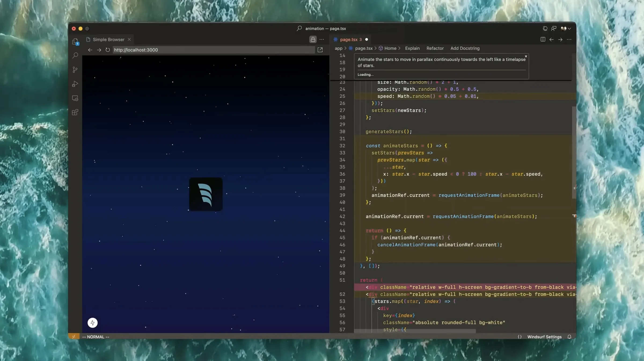Toggle the lock icon on the Simple Browser panel
Image resolution: width=644 pixels, height=361 pixels.
[x=313, y=39]
